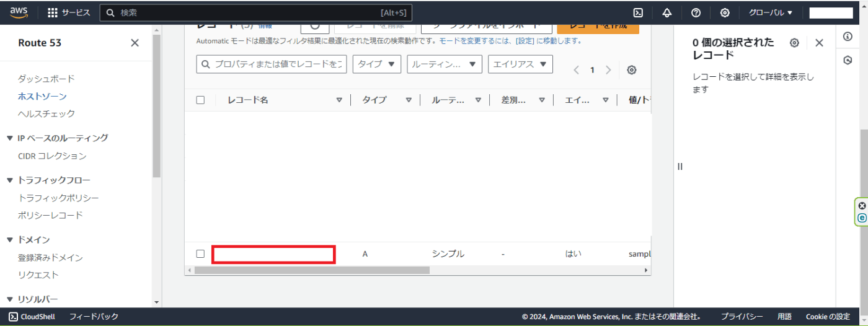Viewport: 868px width, 326px height.
Task: Click CloudShell text in footer
Action: 38,317
